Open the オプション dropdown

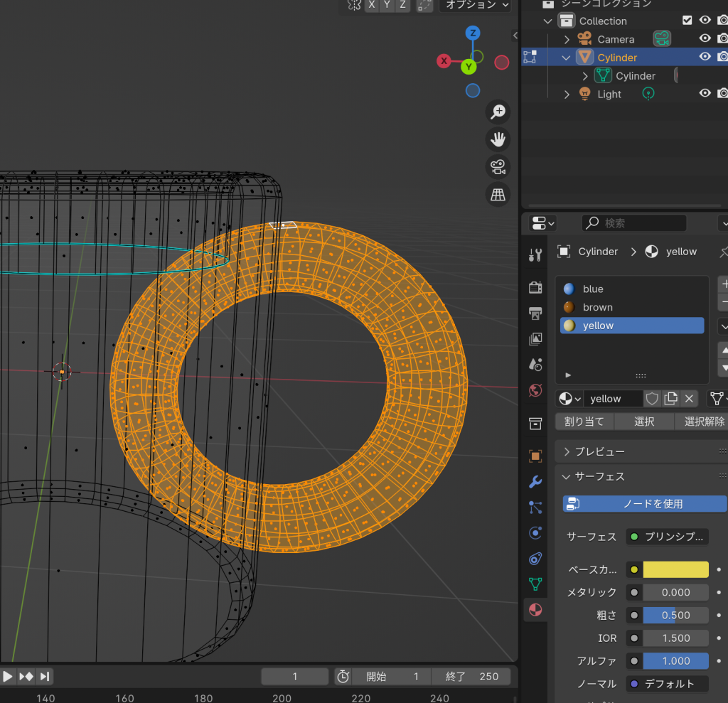click(x=475, y=5)
